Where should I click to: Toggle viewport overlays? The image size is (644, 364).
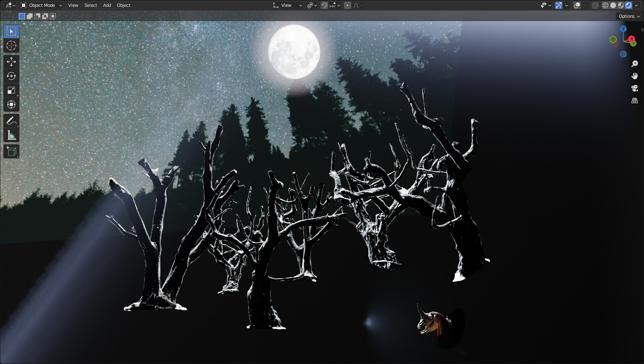[x=577, y=5]
